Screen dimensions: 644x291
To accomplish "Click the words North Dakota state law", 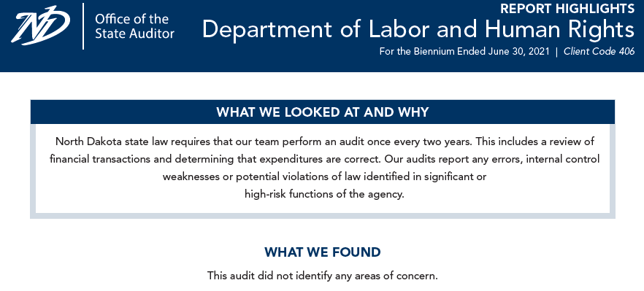I will tap(112, 141).
